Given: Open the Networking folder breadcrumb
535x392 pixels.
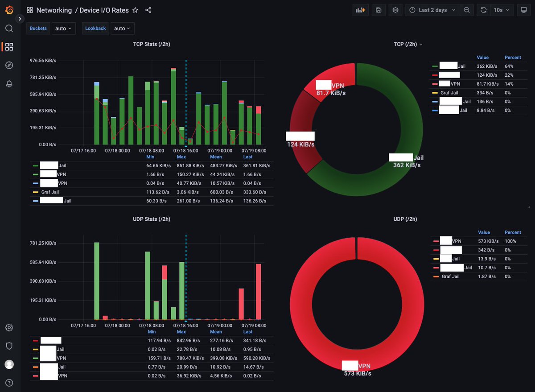Looking at the screenshot, I should click(54, 10).
